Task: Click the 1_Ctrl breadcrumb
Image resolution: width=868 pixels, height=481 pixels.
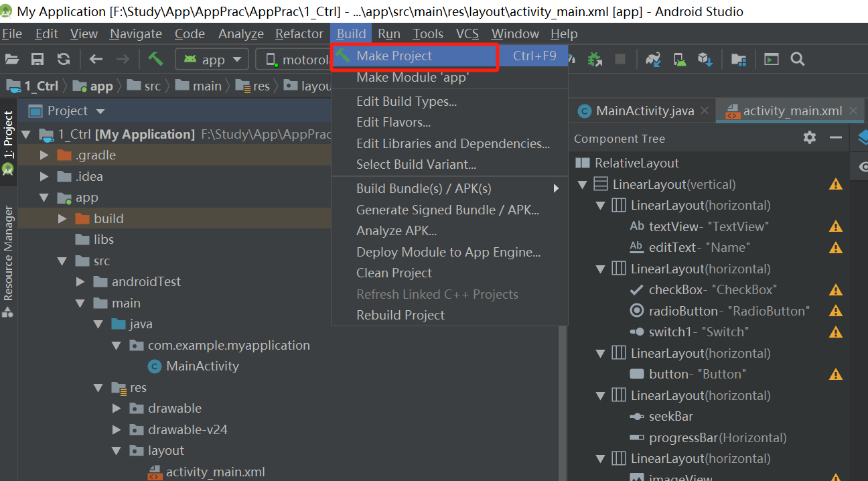Action: tap(32, 86)
